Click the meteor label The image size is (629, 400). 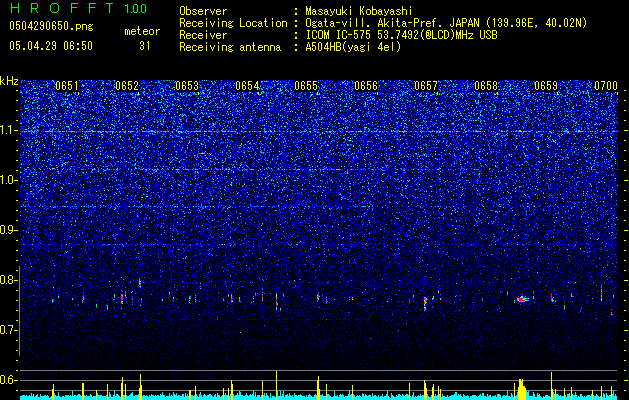[x=142, y=31]
